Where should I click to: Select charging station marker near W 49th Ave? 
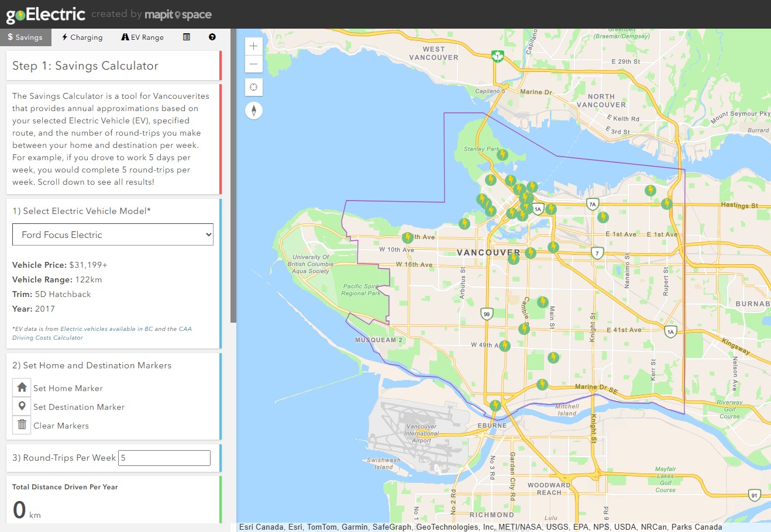pyautogui.click(x=505, y=346)
